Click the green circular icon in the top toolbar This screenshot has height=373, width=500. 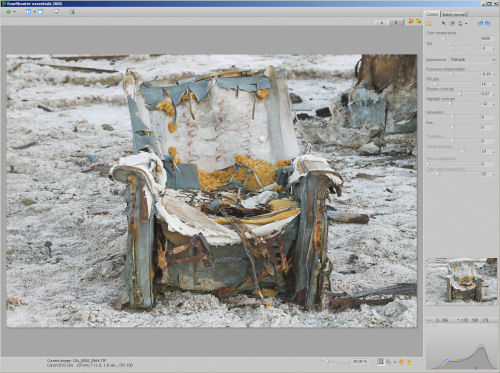click(x=8, y=12)
